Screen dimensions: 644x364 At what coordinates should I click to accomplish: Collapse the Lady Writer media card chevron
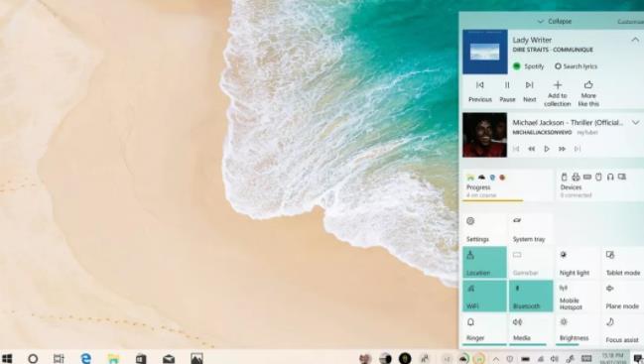tap(635, 40)
